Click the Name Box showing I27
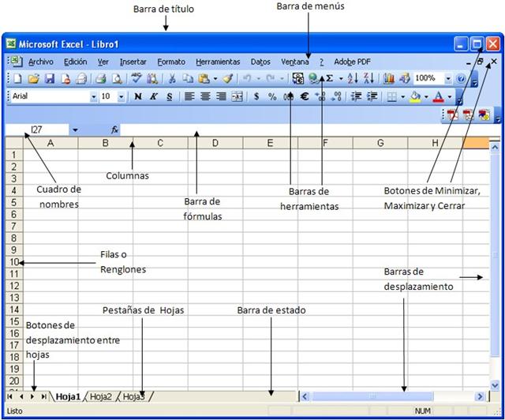The width and height of the screenshot is (505, 420). coord(37,130)
